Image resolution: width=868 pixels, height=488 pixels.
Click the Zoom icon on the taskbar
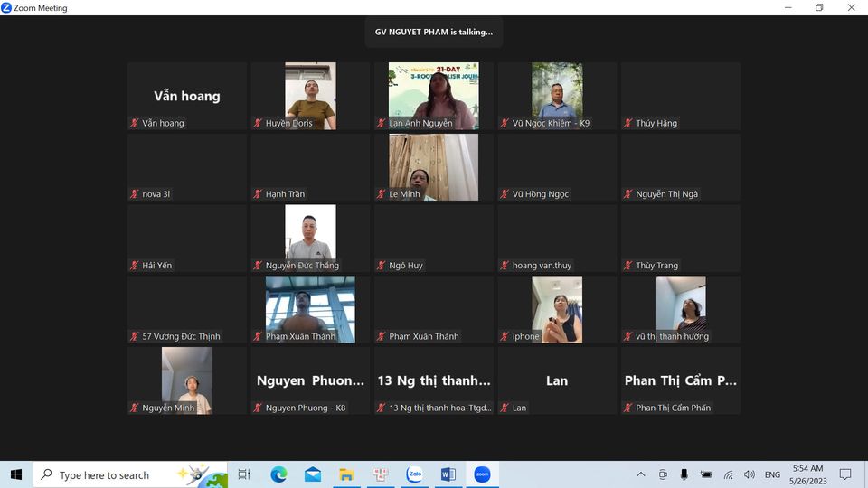click(x=482, y=474)
